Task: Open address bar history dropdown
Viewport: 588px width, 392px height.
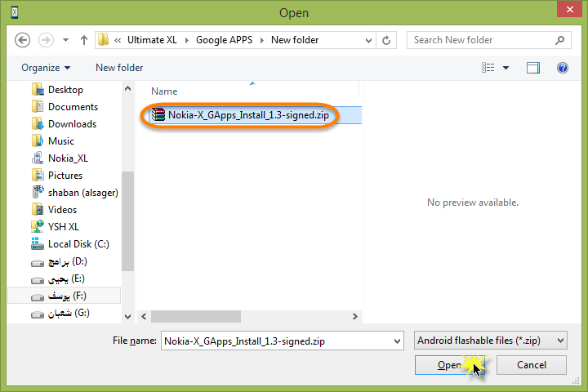Action: click(368, 40)
